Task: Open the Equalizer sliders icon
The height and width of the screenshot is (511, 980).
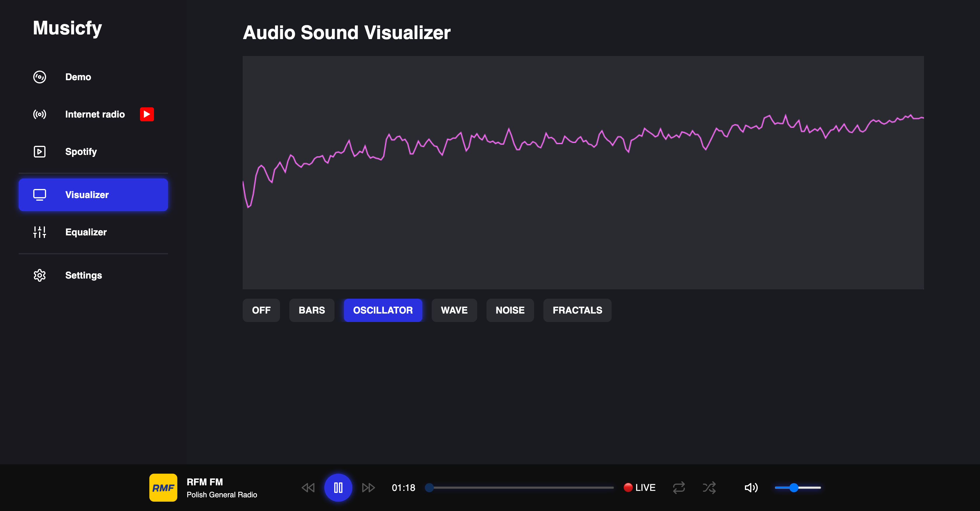Action: (40, 232)
